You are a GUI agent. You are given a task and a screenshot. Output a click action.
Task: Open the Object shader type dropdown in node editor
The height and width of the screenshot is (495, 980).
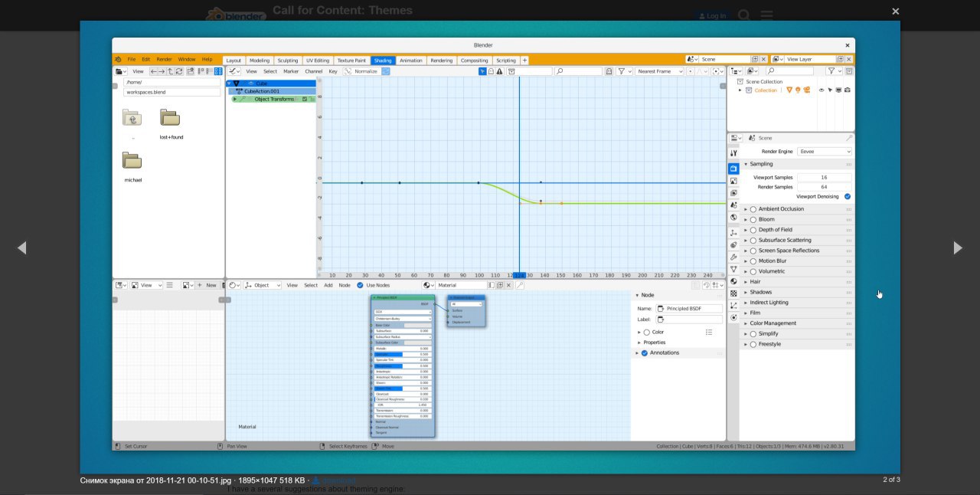(x=262, y=285)
